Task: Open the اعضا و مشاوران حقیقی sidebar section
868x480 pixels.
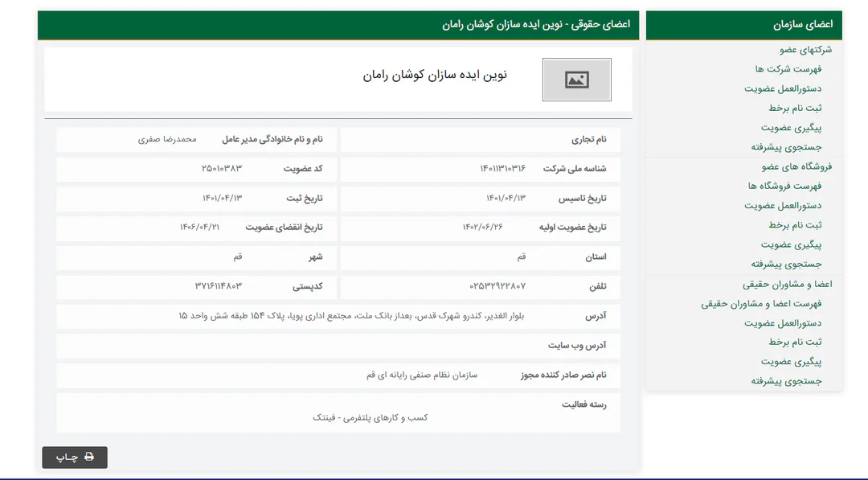Action: [x=787, y=284]
